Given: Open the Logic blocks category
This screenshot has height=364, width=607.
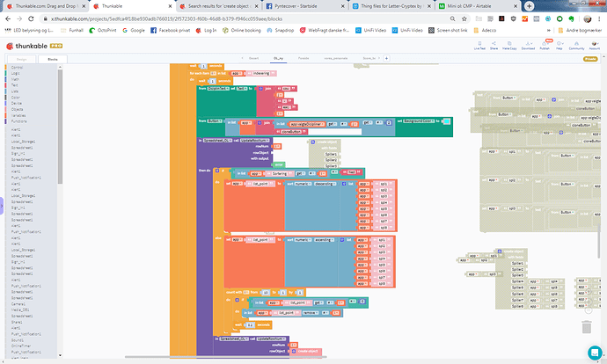Looking at the screenshot, I should coord(16,73).
